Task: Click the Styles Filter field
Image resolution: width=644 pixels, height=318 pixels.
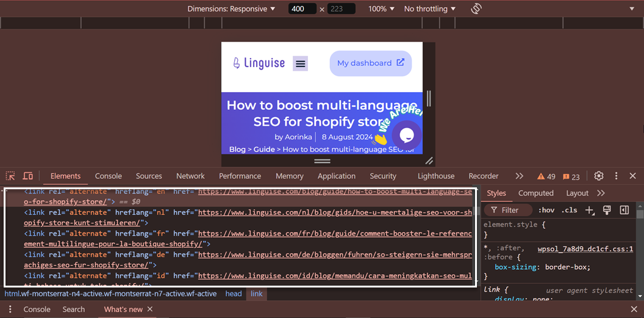Action: [508, 210]
